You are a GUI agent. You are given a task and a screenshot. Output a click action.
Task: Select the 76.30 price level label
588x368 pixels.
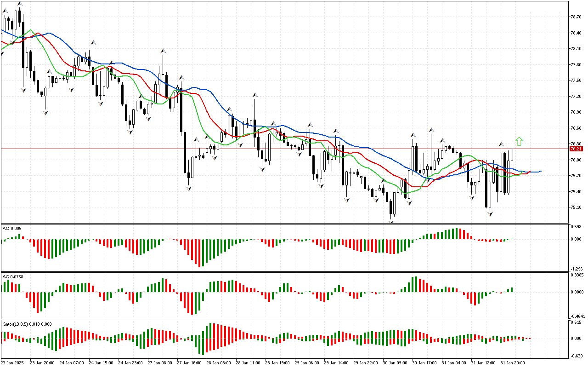[x=576, y=144]
